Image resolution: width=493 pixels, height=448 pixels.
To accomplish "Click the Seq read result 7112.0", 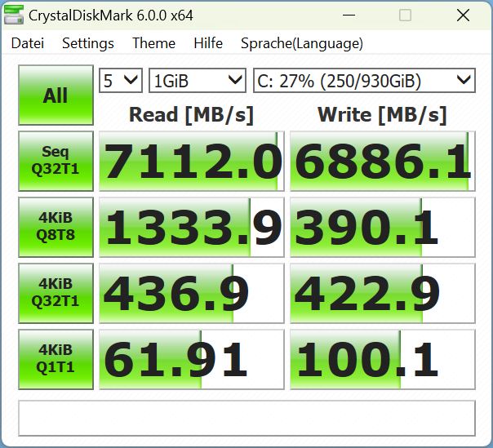I will tap(192, 162).
